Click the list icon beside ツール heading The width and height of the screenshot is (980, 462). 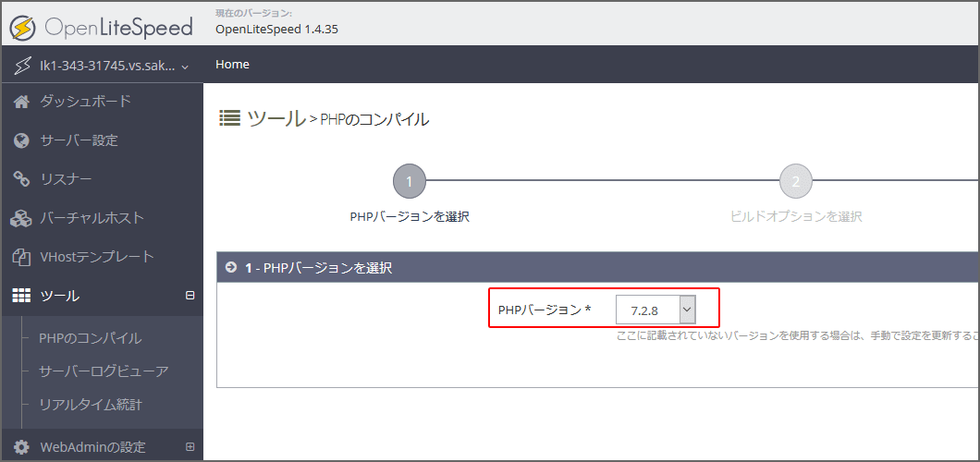tap(230, 117)
